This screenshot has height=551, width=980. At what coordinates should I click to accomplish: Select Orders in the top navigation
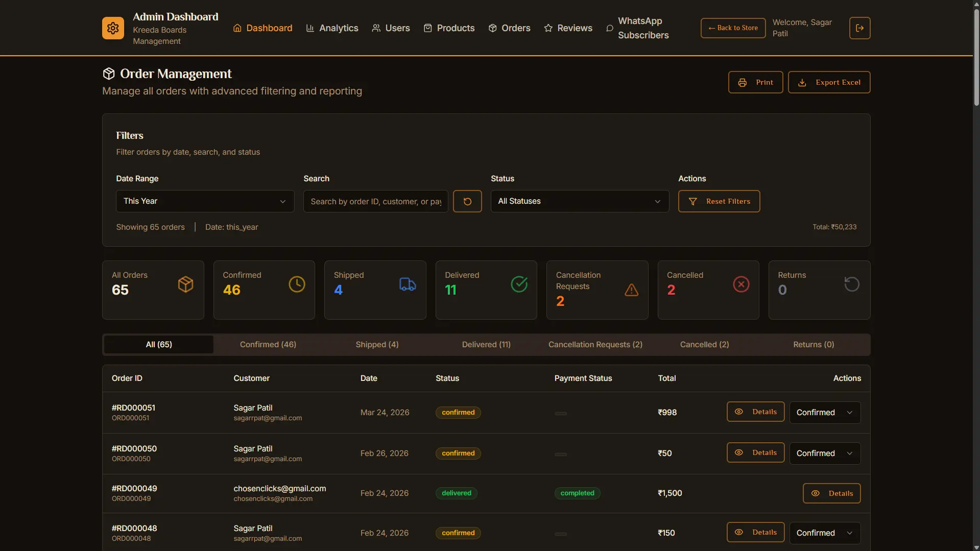(x=509, y=28)
